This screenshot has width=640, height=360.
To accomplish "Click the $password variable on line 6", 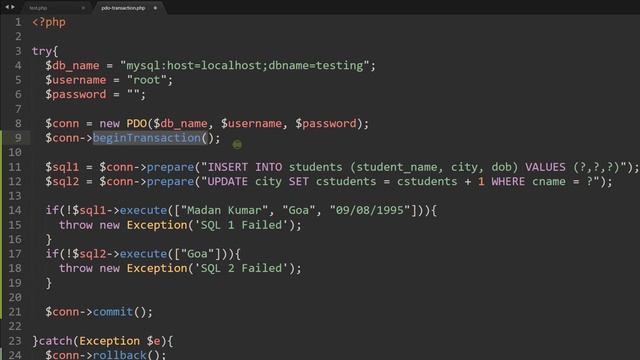I will (x=76, y=94).
